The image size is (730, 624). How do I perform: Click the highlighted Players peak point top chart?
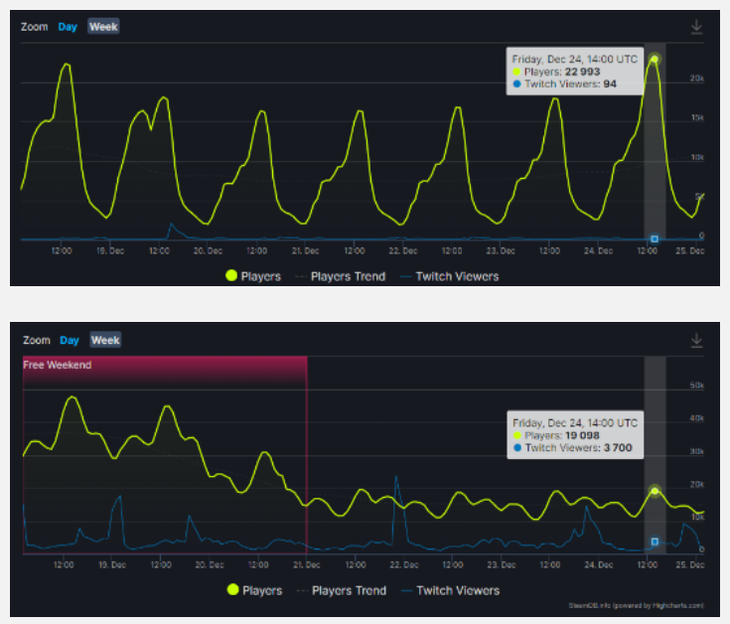coord(655,59)
